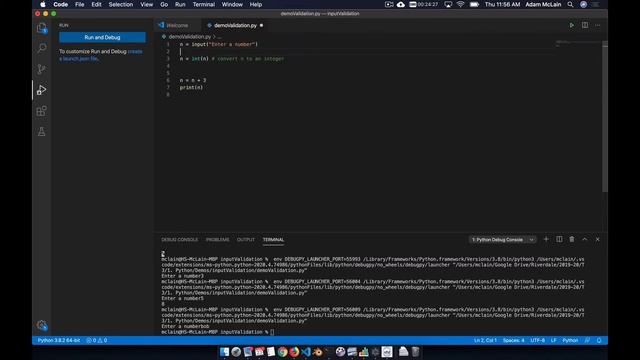
Task: Click the editor vertical scrollbar
Action: (x=605, y=116)
